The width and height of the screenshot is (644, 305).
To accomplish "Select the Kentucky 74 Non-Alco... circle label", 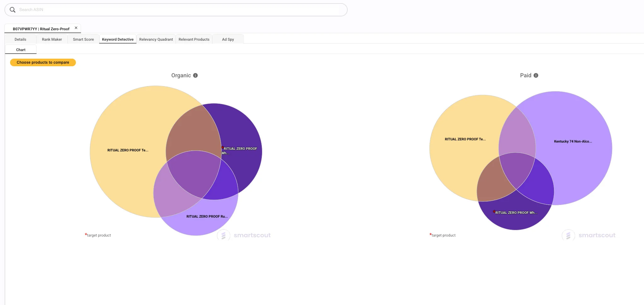I will click(x=573, y=141).
